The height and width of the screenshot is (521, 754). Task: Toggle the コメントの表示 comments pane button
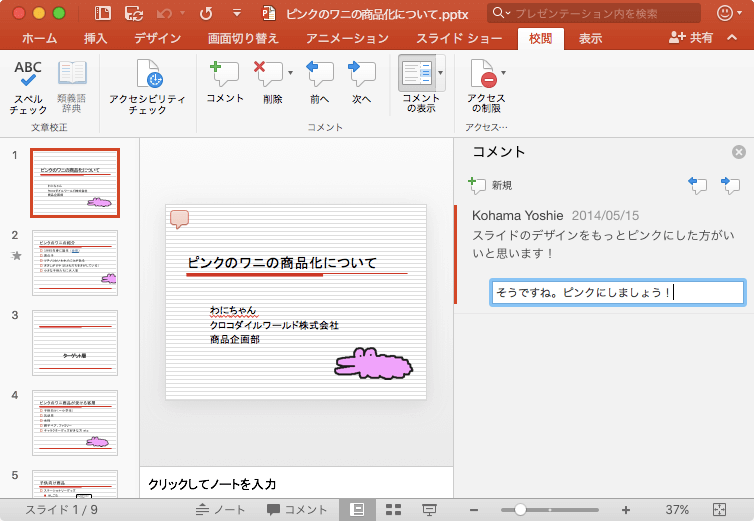[417, 73]
